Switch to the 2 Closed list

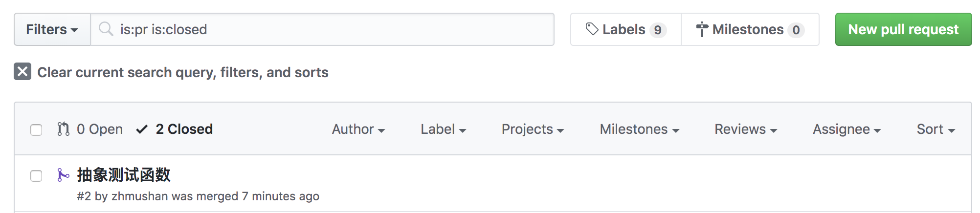(x=184, y=129)
